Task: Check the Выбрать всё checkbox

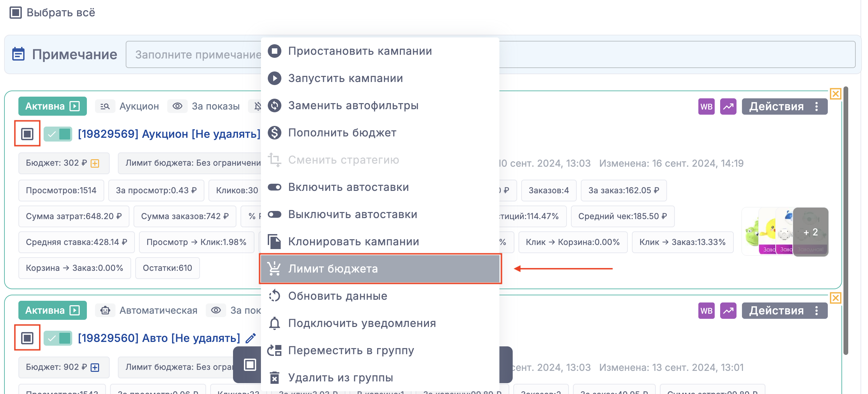Action: coord(16,13)
